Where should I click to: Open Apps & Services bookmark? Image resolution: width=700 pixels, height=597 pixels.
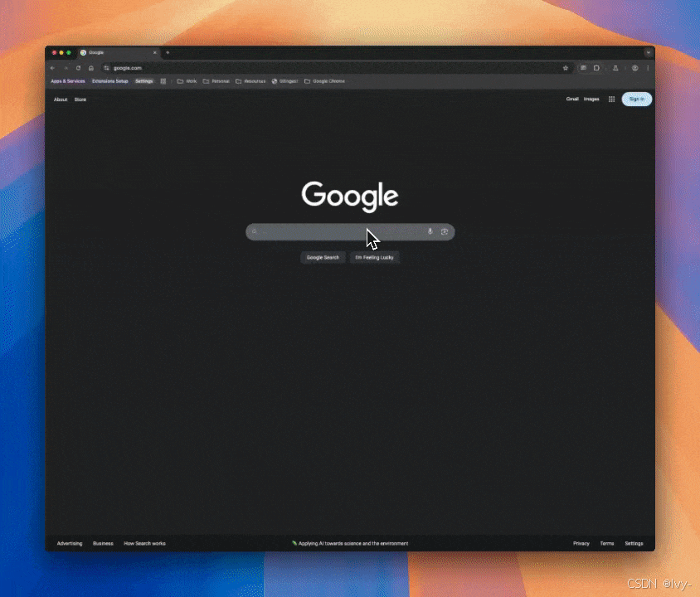point(68,81)
